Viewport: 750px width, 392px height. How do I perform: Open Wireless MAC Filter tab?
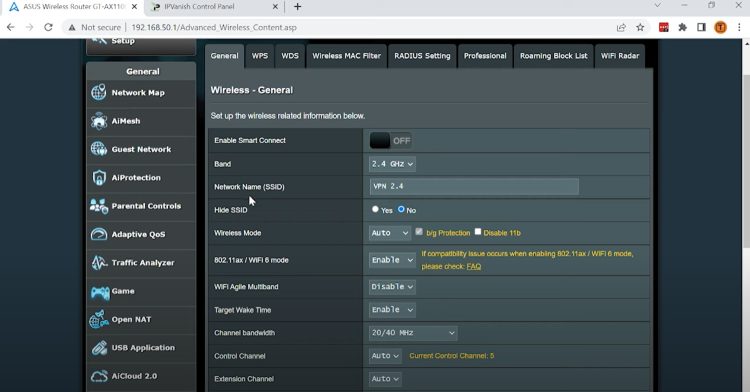pos(346,56)
